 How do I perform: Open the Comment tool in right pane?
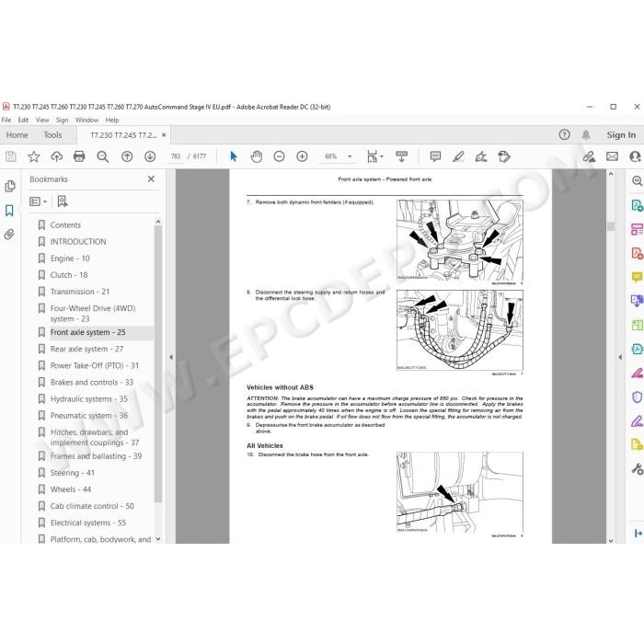[637, 277]
